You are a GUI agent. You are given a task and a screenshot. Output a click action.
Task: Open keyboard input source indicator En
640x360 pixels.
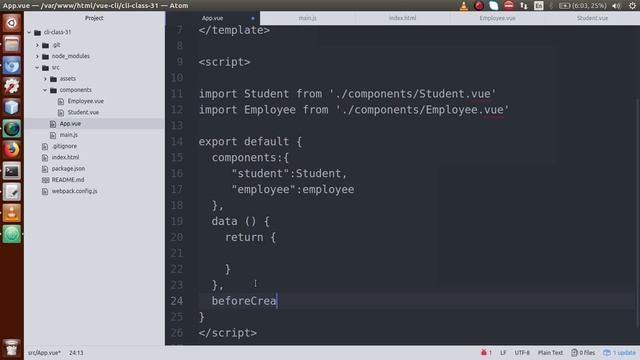click(539, 6)
